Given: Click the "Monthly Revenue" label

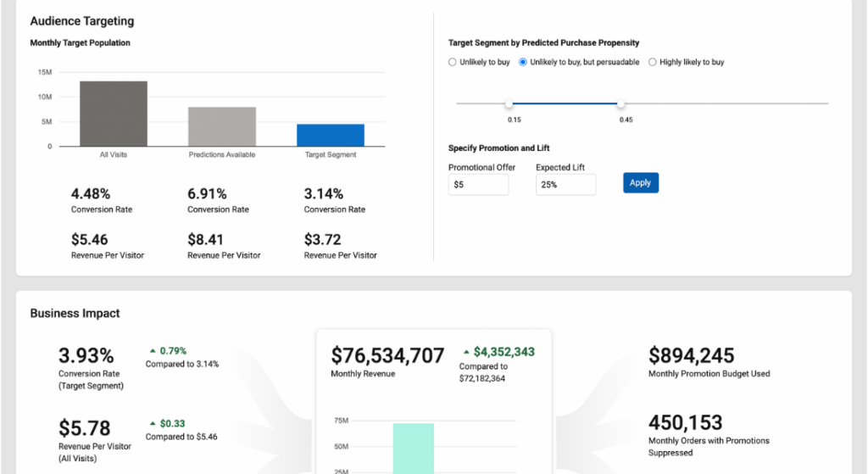Looking at the screenshot, I should point(363,374).
